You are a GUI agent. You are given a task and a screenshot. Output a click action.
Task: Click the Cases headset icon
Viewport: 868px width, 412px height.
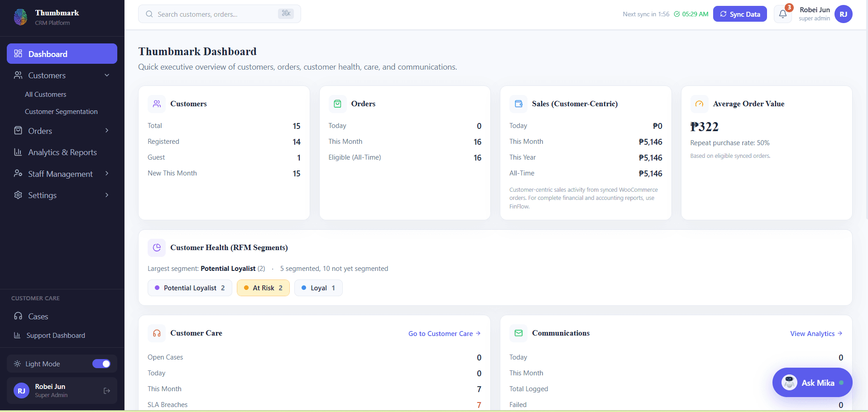[x=18, y=316]
